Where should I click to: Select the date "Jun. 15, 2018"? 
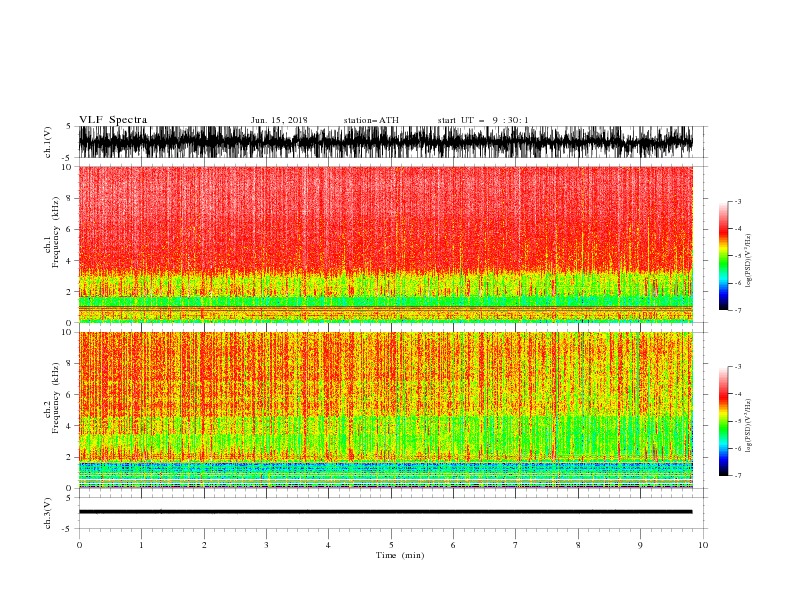coord(279,120)
